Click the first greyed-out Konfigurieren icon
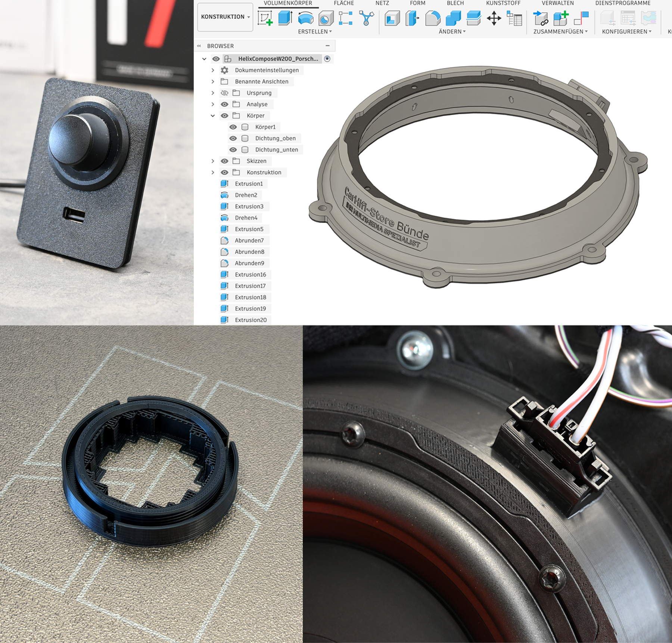The height and width of the screenshot is (643, 672). coord(608,18)
